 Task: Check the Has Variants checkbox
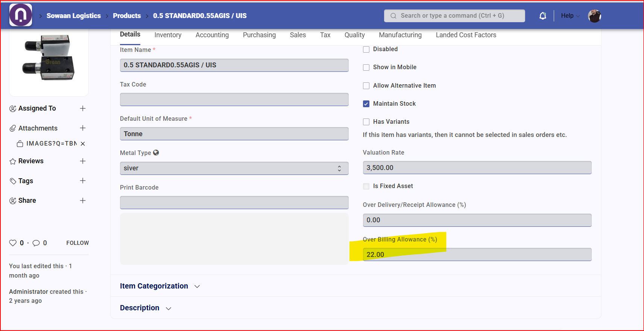tap(366, 122)
